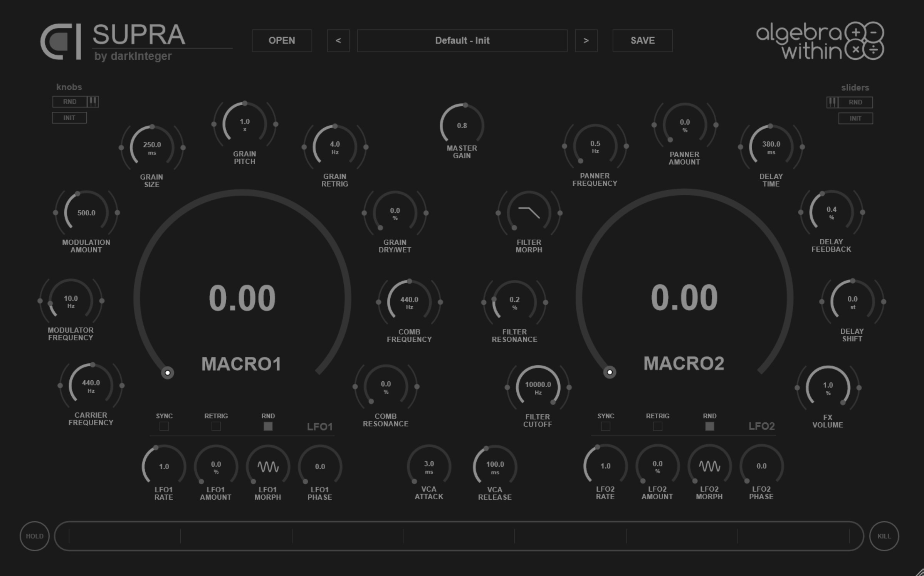Reset knobs with the knobs INIT button
The height and width of the screenshot is (576, 924).
(69, 118)
